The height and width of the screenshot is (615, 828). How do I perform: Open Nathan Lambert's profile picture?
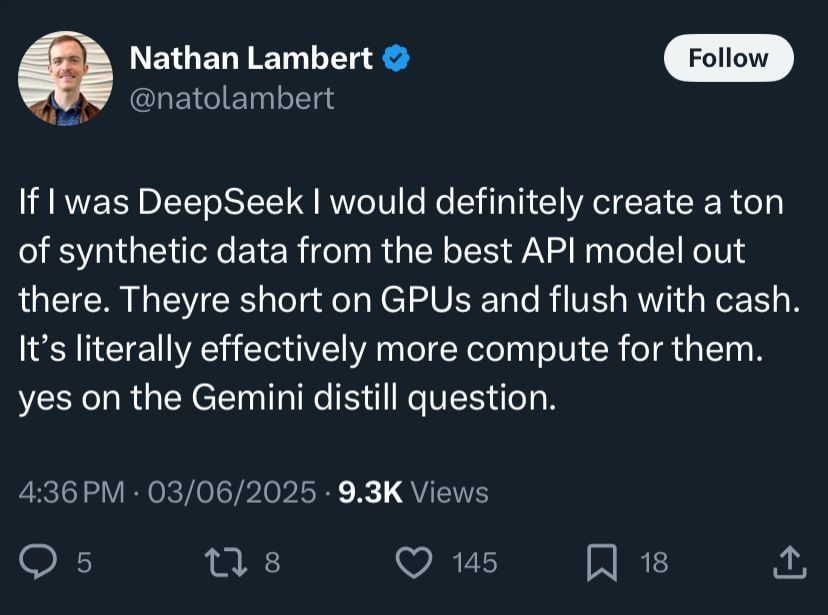[65, 76]
